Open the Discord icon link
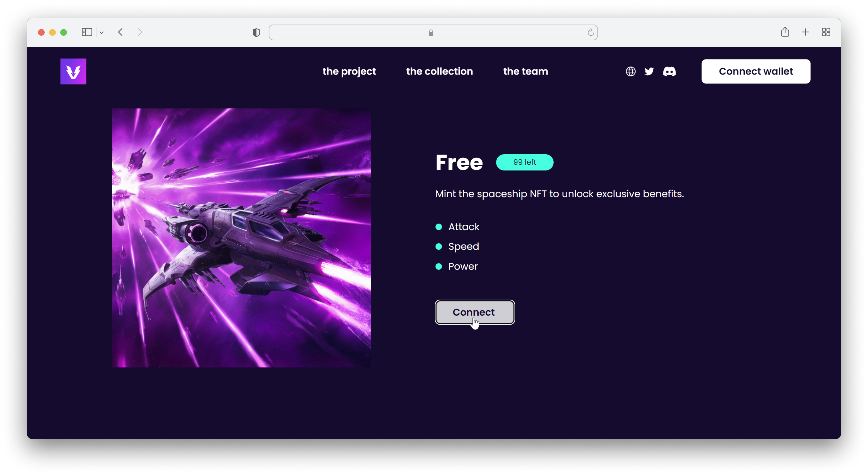Screen dimensions: 868x475 tap(669, 71)
